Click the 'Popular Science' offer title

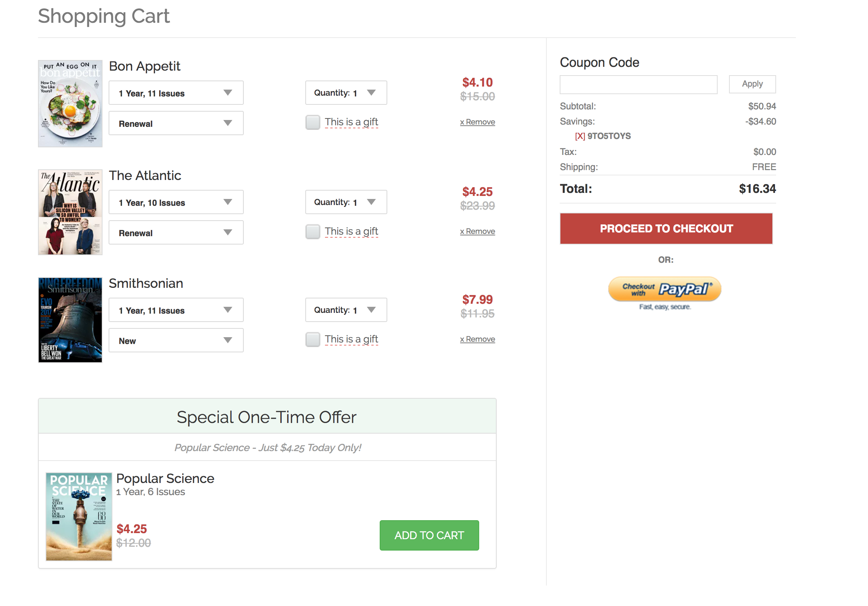(165, 478)
